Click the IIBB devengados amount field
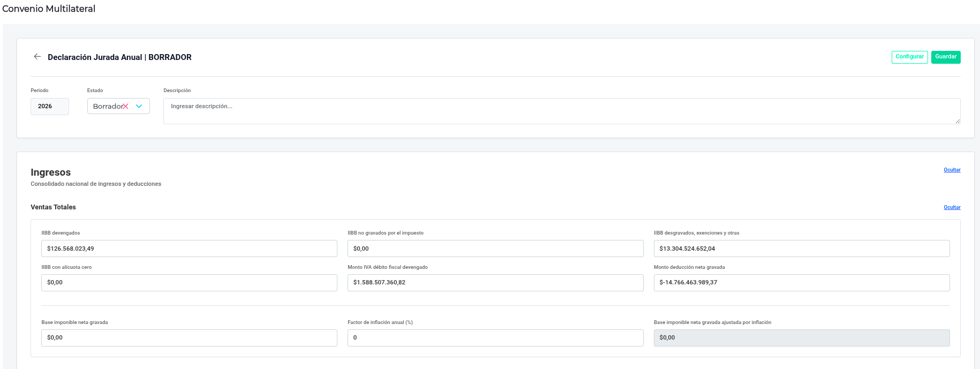The height and width of the screenshot is (369, 980). coord(189,248)
